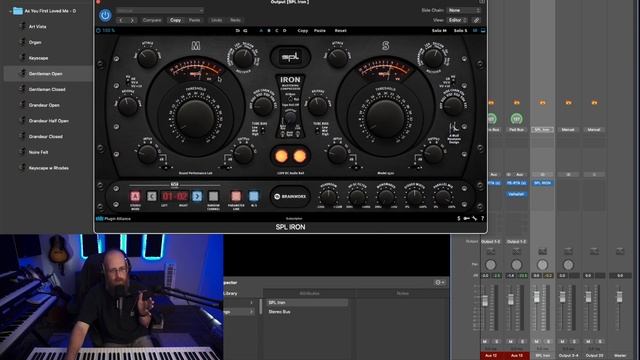Click the Noire Felt track icon
The image size is (640, 360).
22,152
